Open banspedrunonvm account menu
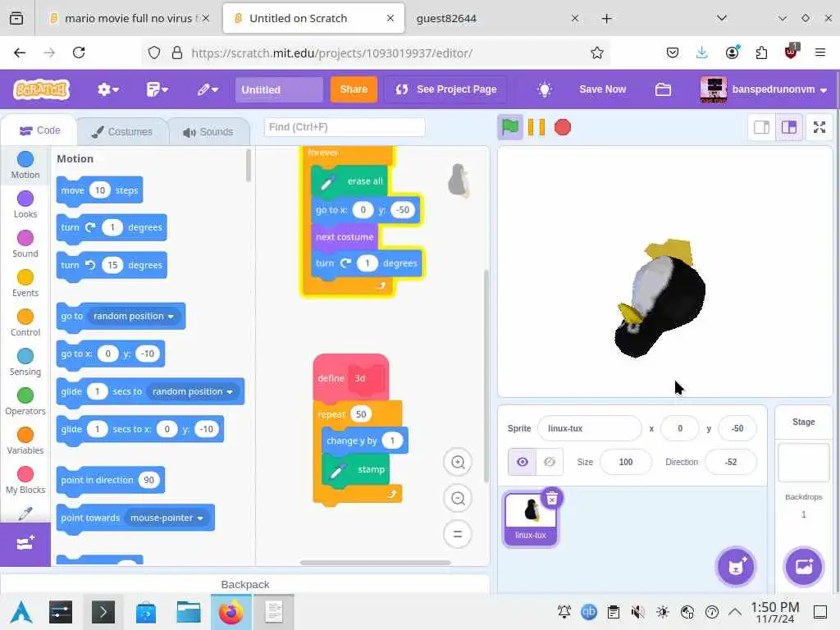This screenshot has width=840, height=630. (x=764, y=89)
